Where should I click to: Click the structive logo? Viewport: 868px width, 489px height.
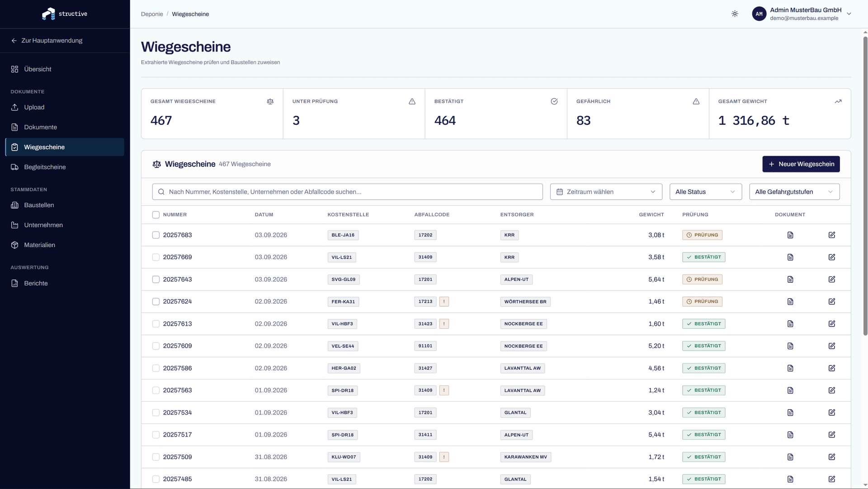[x=65, y=14]
